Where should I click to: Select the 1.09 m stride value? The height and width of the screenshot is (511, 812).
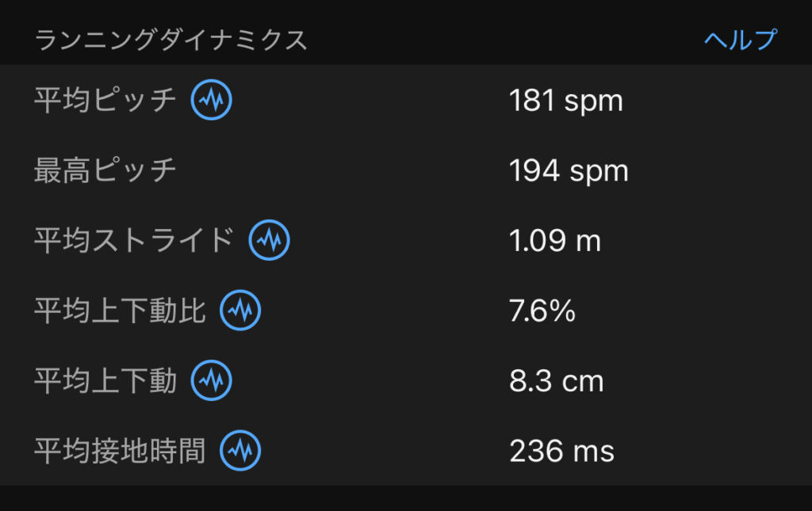tap(554, 241)
